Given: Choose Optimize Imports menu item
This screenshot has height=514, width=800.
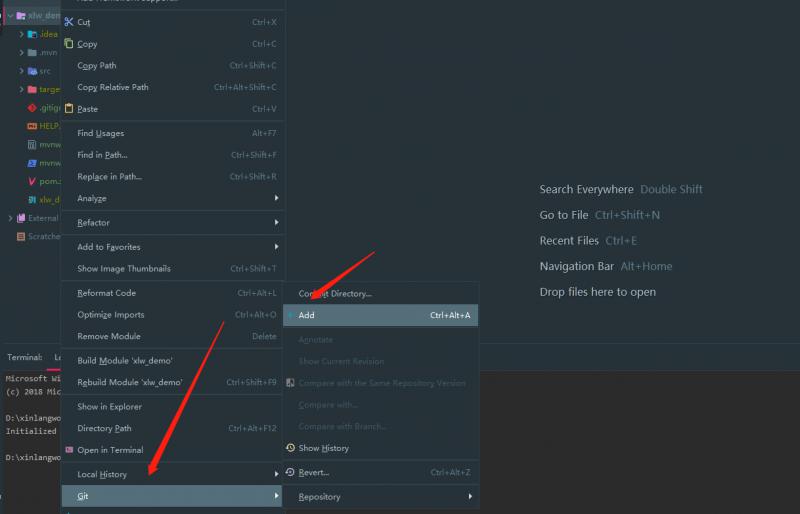Looking at the screenshot, I should coord(171,314).
